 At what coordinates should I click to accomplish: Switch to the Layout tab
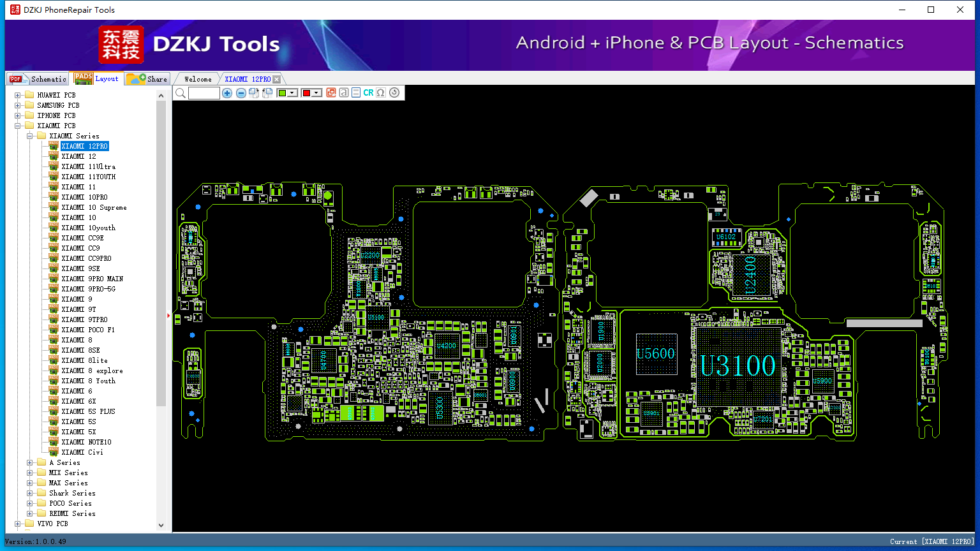click(x=97, y=78)
